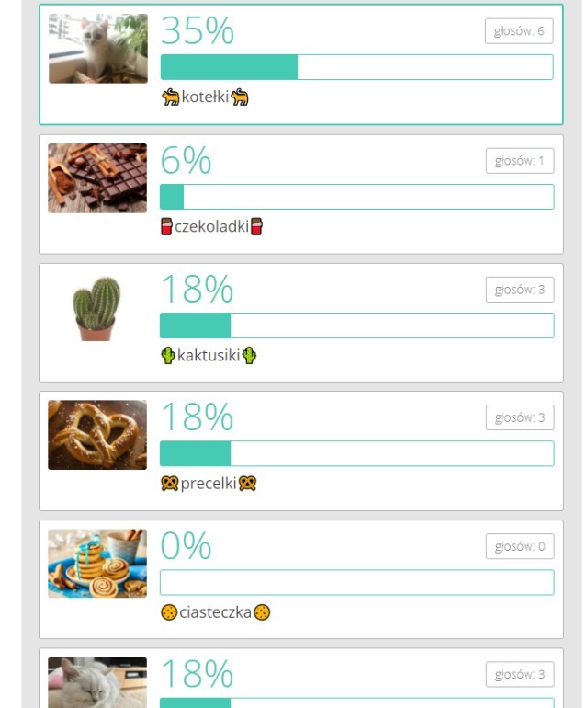Click the pretzel emoji before precelki
The height and width of the screenshot is (708, 588).
pyautogui.click(x=169, y=483)
